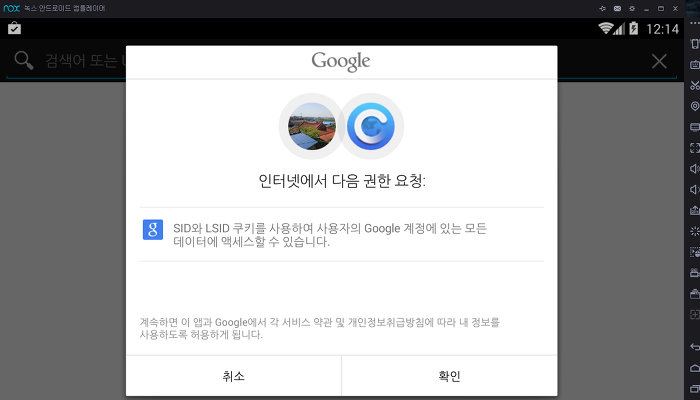The image size is (700, 400).
Task: Clear search with the X icon
Action: click(x=659, y=61)
